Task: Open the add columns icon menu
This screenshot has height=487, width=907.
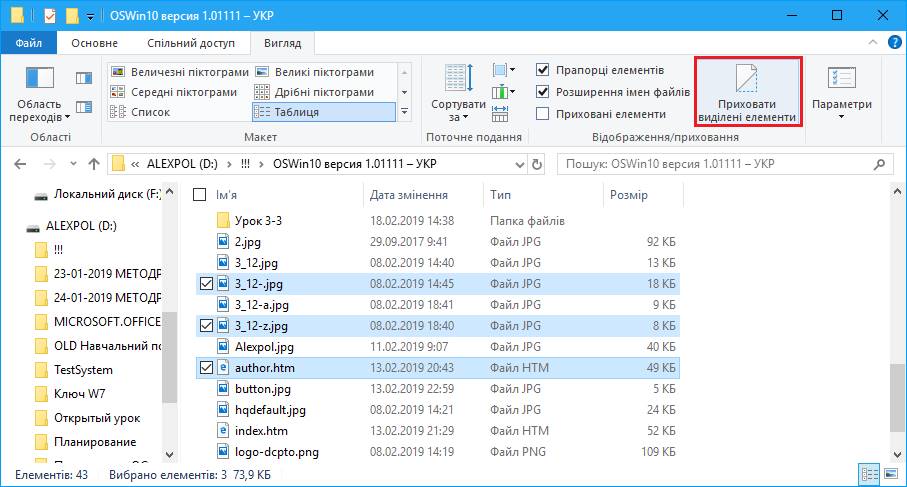Action: point(503,91)
